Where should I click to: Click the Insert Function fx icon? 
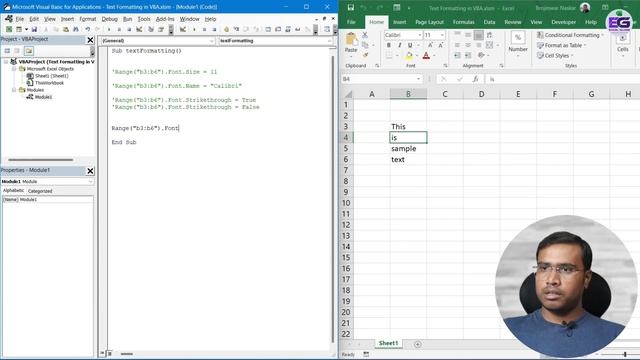(x=476, y=79)
